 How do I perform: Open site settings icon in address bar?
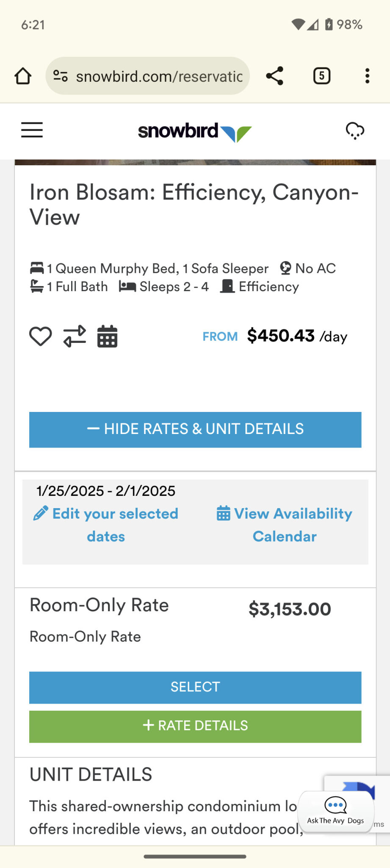click(x=61, y=76)
